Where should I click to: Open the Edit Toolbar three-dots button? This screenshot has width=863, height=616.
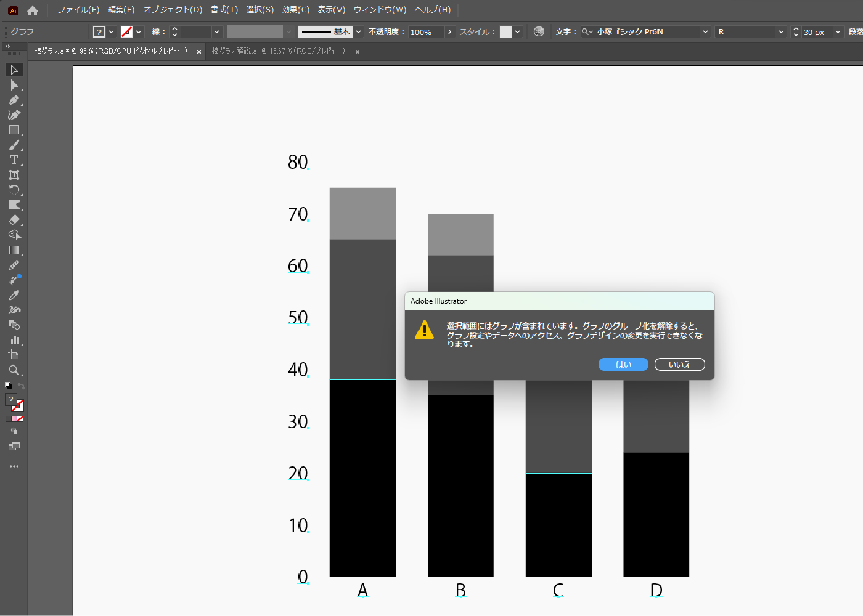(x=14, y=466)
